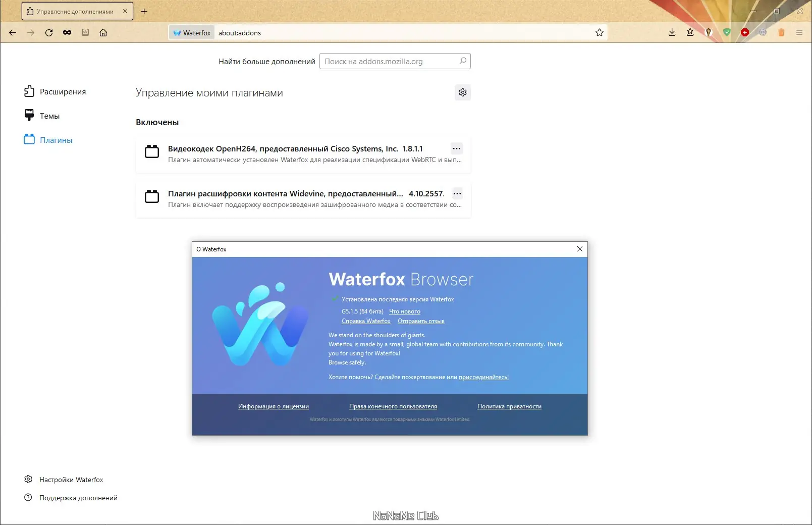Click Установлена последняя версия Waterfox status text
This screenshot has width=812, height=525.
tap(398, 299)
